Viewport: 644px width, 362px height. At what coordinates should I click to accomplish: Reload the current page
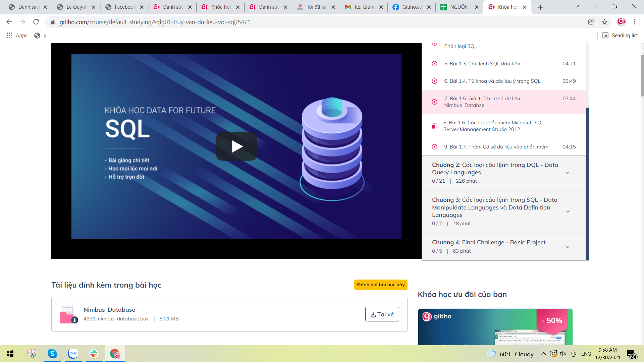tap(36, 22)
